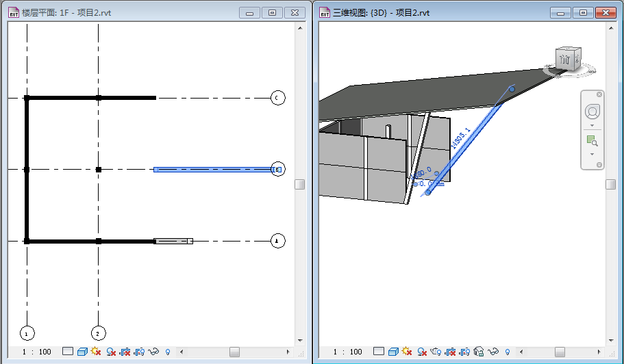Open Visual Style in 1F plan view bar
The height and width of the screenshot is (364, 624).
click(x=82, y=351)
